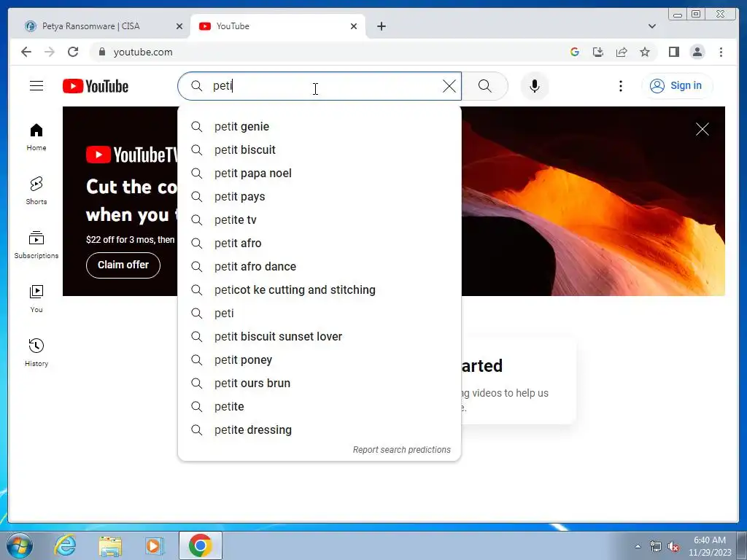Click Report search predictions link

pos(401,449)
